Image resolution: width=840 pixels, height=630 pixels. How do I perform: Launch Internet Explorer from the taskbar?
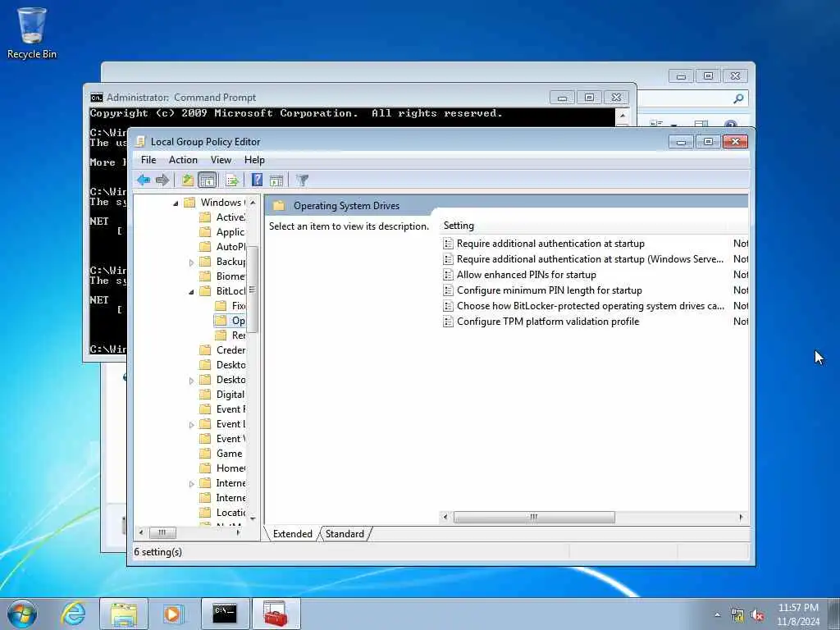(73, 614)
